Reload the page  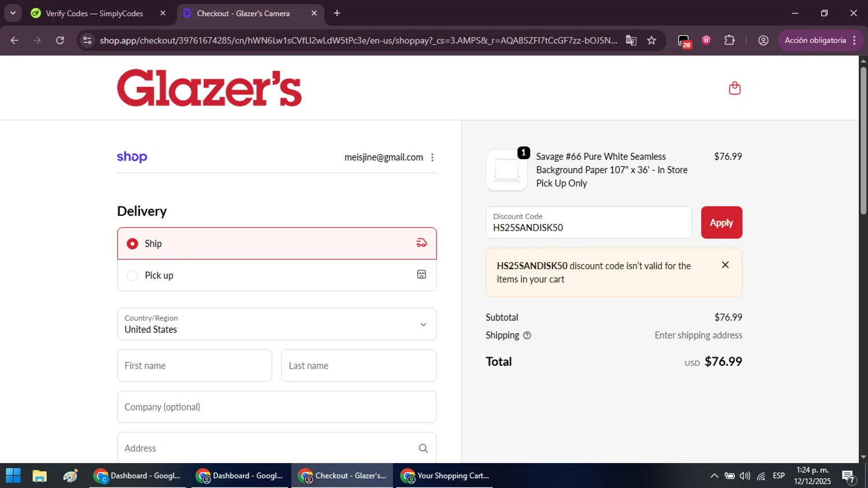60,41
